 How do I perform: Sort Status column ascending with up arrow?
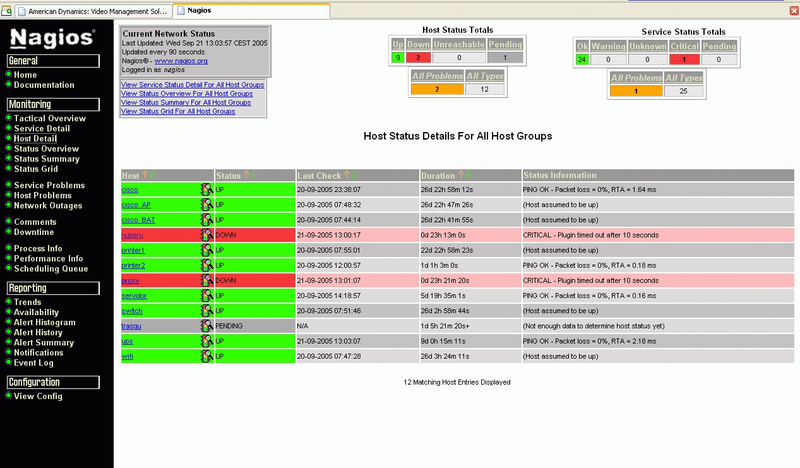click(247, 175)
